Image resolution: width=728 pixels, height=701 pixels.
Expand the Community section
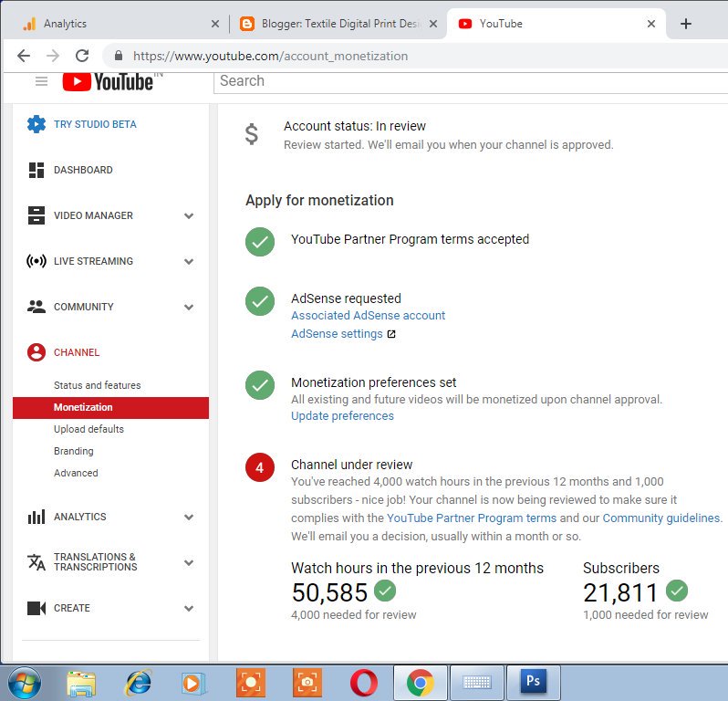pos(189,307)
